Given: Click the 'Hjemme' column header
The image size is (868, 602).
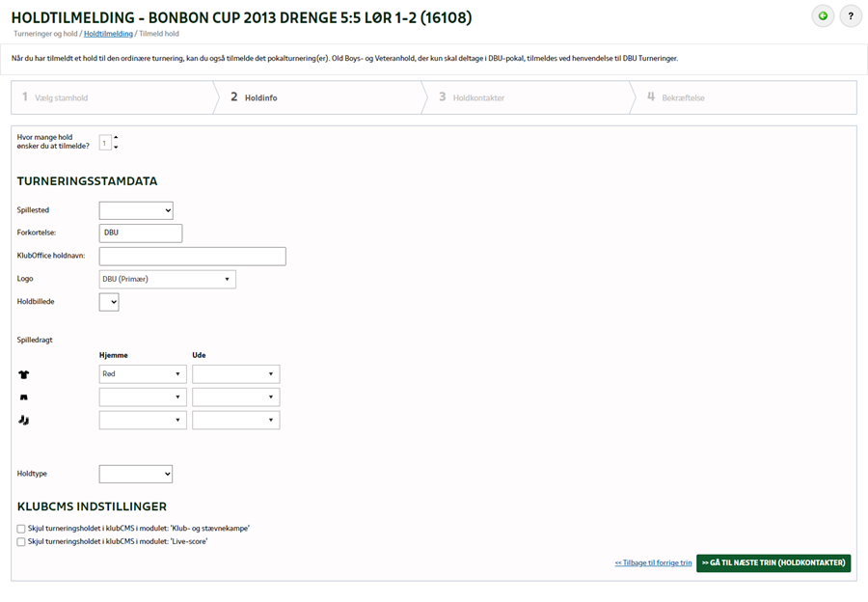Looking at the screenshot, I should 114,355.
